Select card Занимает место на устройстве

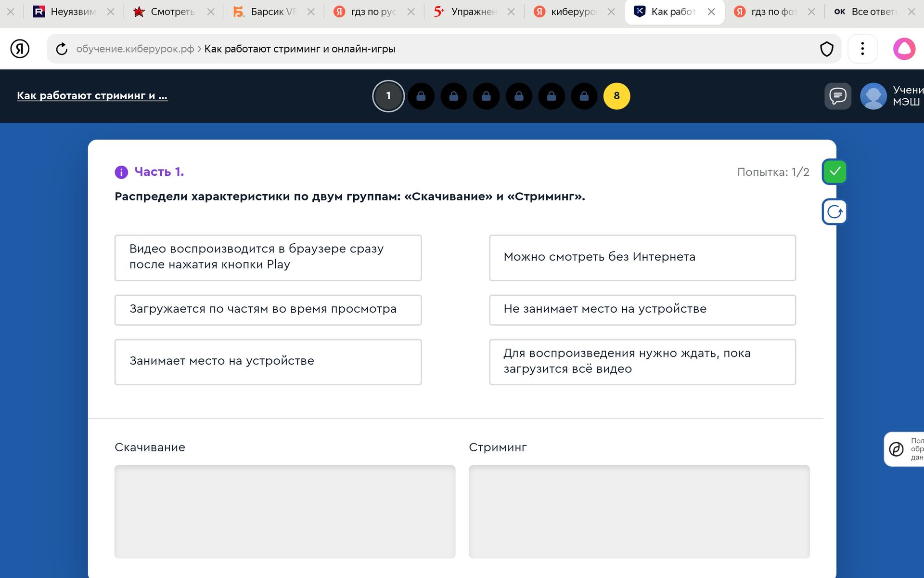(x=268, y=362)
